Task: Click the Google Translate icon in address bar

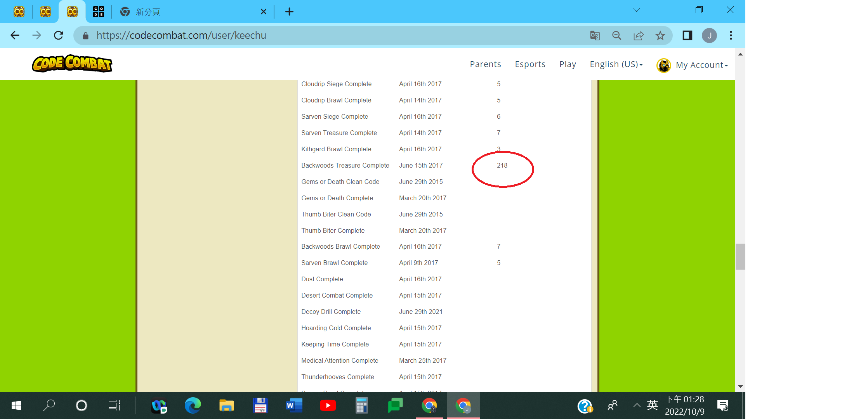Action: pos(595,36)
